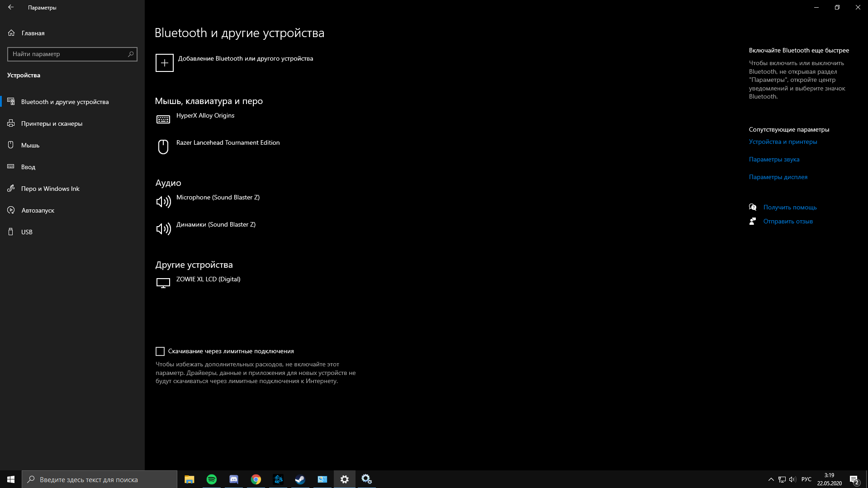
Task: Click the plus icon to add device
Action: (x=165, y=63)
